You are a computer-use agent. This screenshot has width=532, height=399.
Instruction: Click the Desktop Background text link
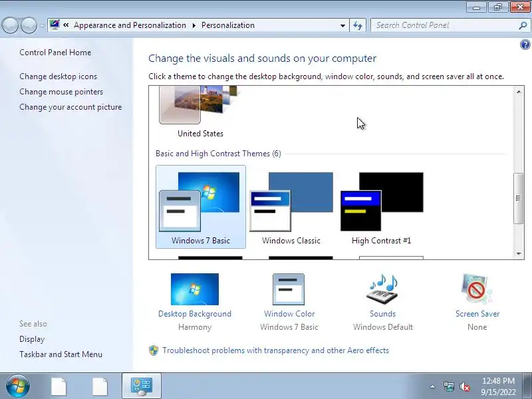[x=195, y=313]
